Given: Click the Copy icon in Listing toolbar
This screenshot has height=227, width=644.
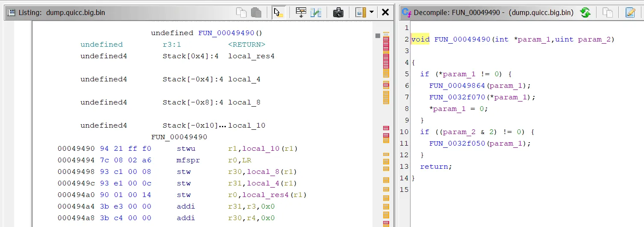Looking at the screenshot, I should tap(242, 12).
